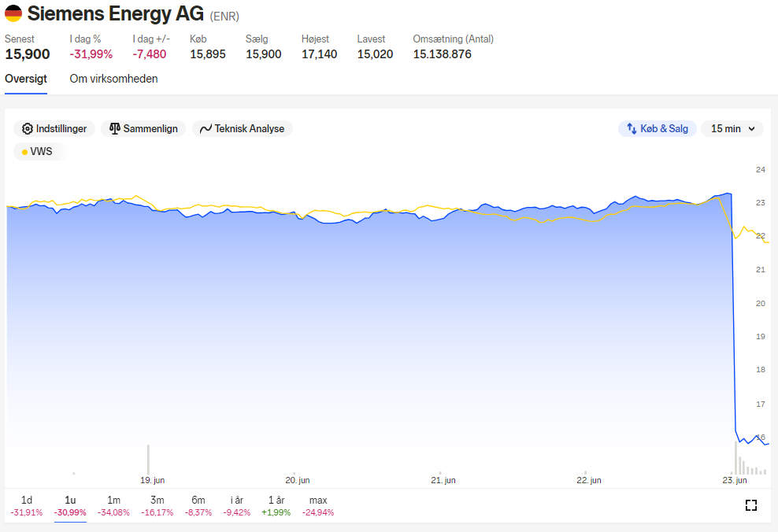
Task: Click the Køb & Salg arrows icon
Action: (x=632, y=129)
